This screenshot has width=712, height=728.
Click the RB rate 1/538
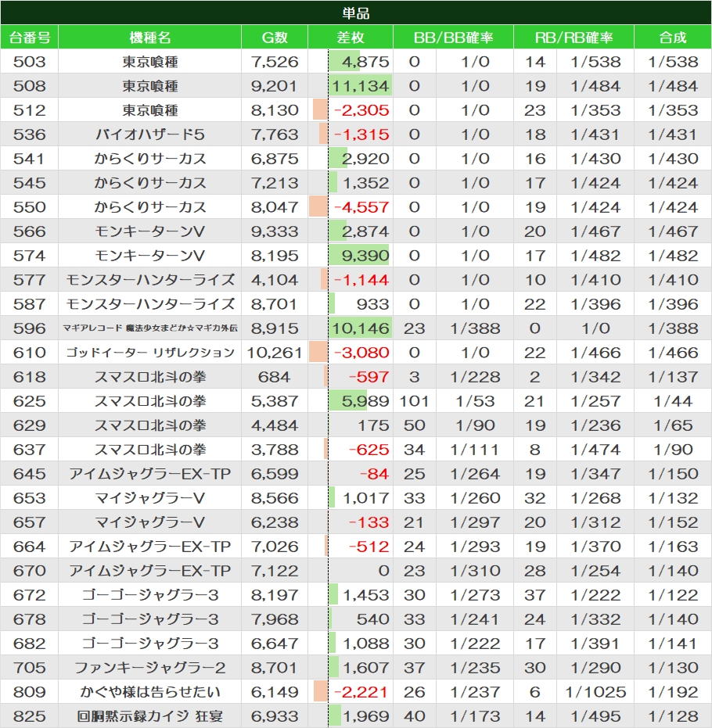click(x=595, y=62)
